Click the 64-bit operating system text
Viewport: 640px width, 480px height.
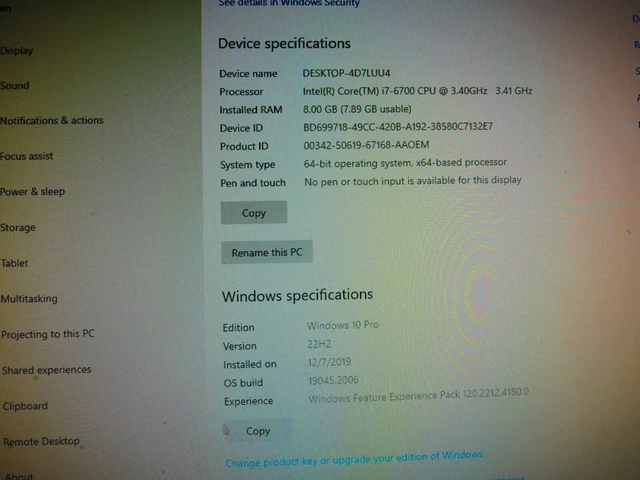[x=405, y=163]
